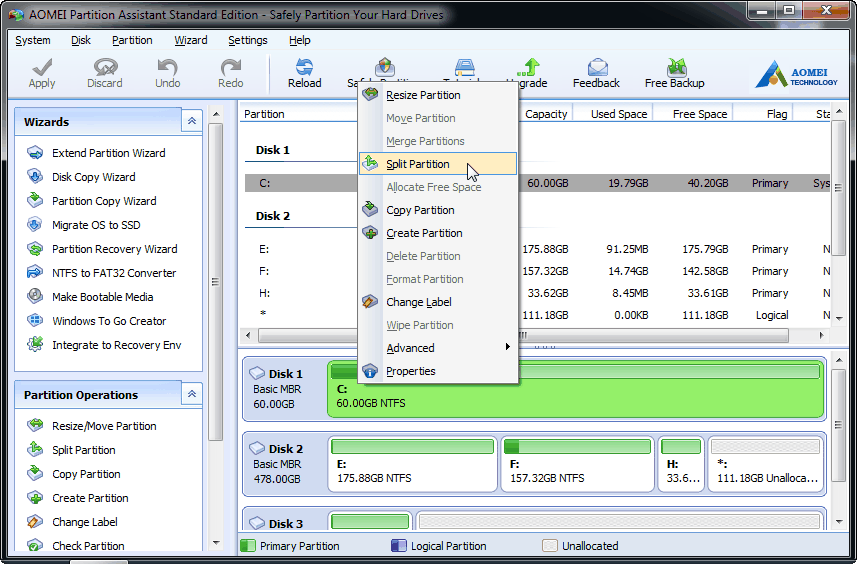The image size is (857, 564).
Task: Select the E: partition row
Action: 537,249
